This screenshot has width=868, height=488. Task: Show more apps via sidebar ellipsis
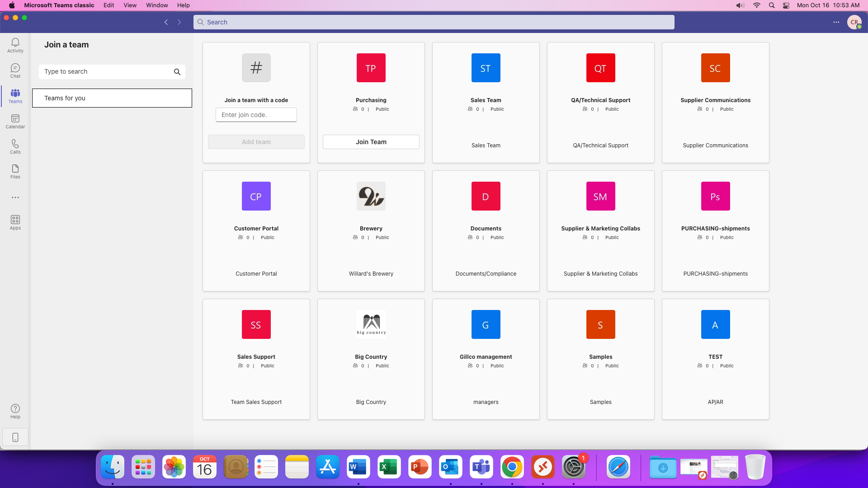point(15,197)
